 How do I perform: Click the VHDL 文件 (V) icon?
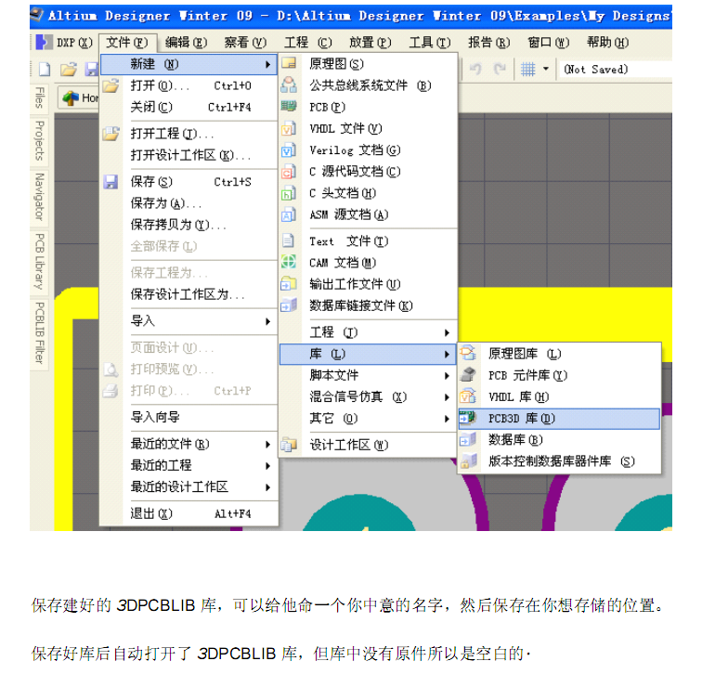tap(289, 128)
